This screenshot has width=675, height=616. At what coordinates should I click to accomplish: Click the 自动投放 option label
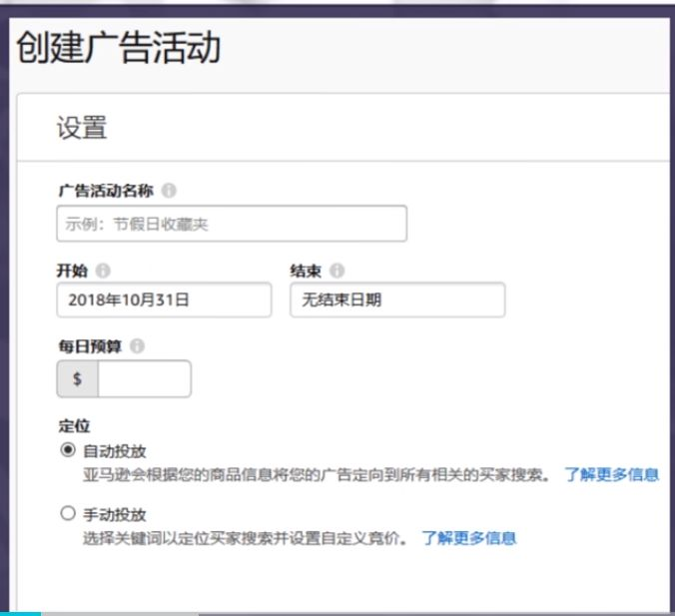[x=115, y=451]
